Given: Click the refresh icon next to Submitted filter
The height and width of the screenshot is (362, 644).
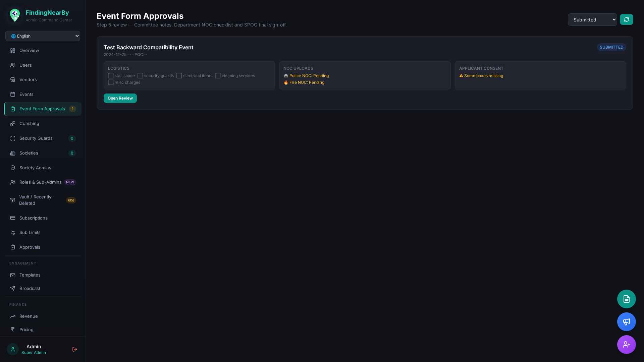Looking at the screenshot, I should 627,19.
